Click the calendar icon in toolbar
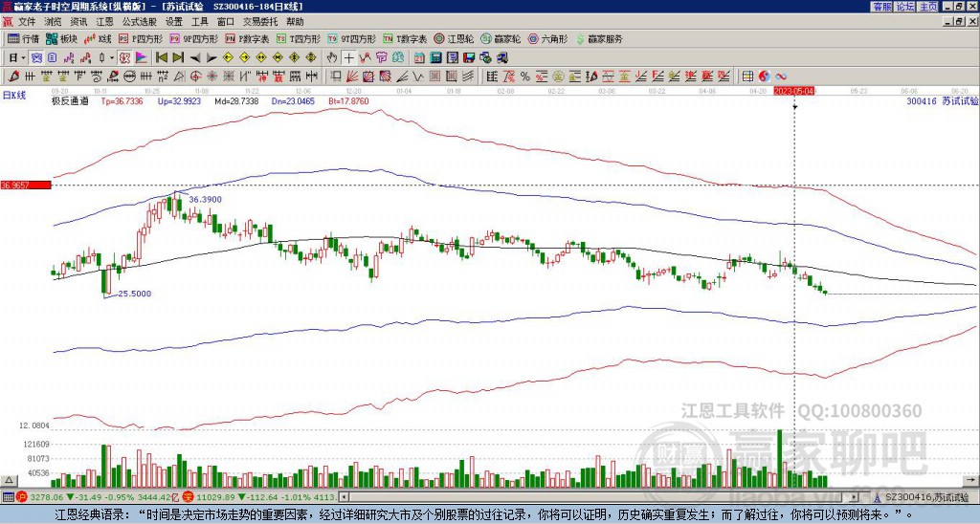Image resolution: width=980 pixels, height=524 pixels. 419,58
